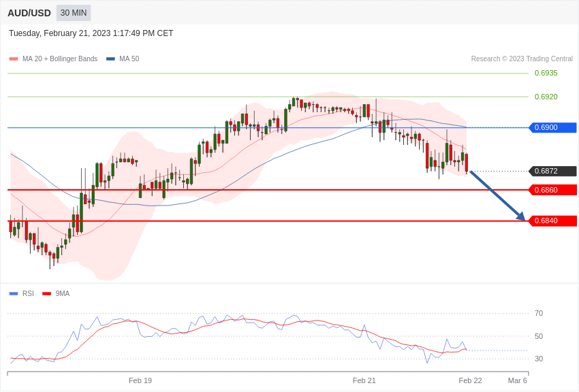The width and height of the screenshot is (579, 392).
Task: Click the 9MA red legend swatch
Action: [47, 294]
